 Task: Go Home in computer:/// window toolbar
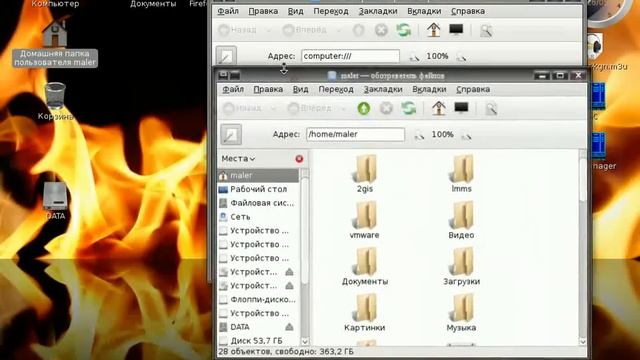(x=433, y=30)
